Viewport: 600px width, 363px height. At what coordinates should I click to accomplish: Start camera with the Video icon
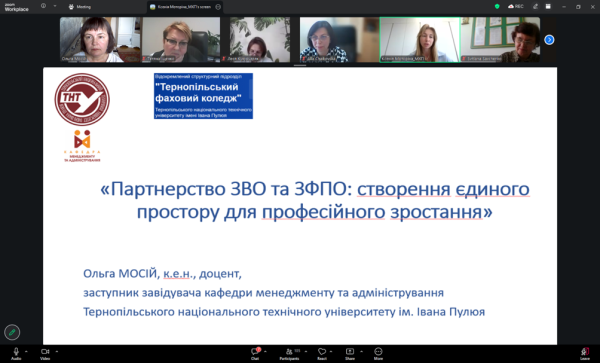(x=45, y=352)
